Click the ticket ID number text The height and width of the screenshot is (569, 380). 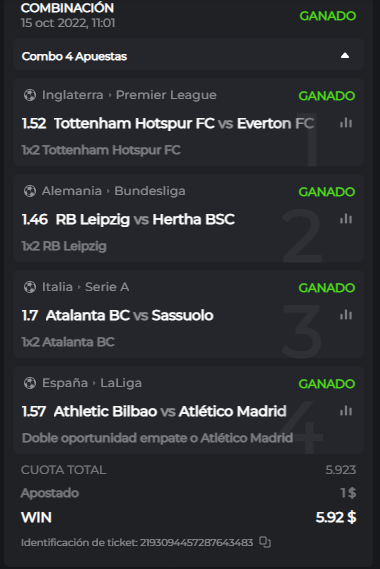[x=196, y=543]
